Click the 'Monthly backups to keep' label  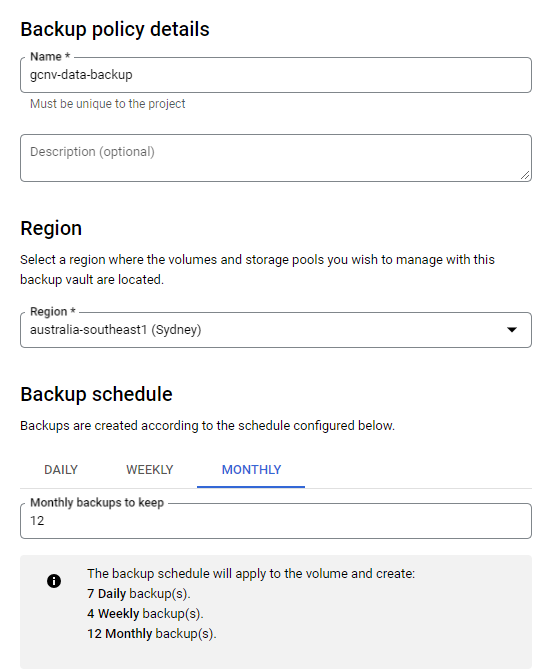pos(97,502)
